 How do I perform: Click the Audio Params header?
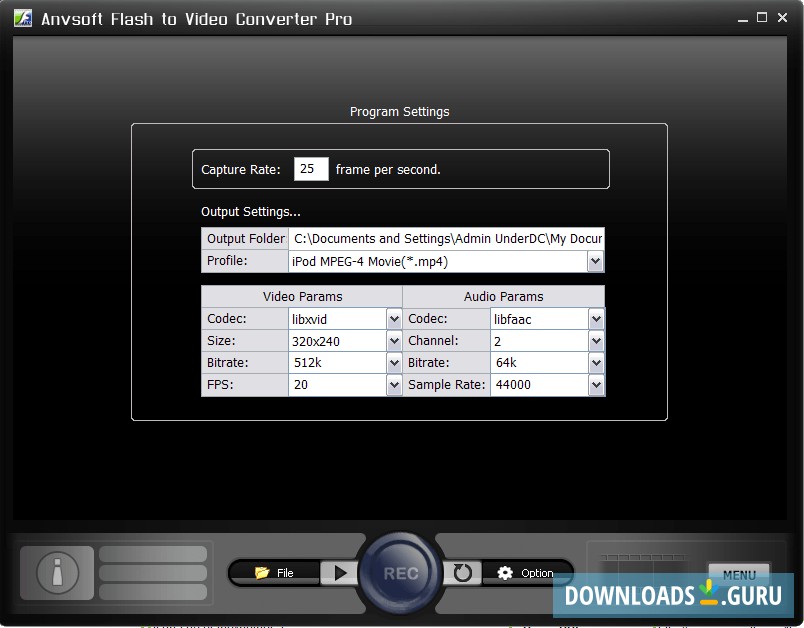pos(504,296)
